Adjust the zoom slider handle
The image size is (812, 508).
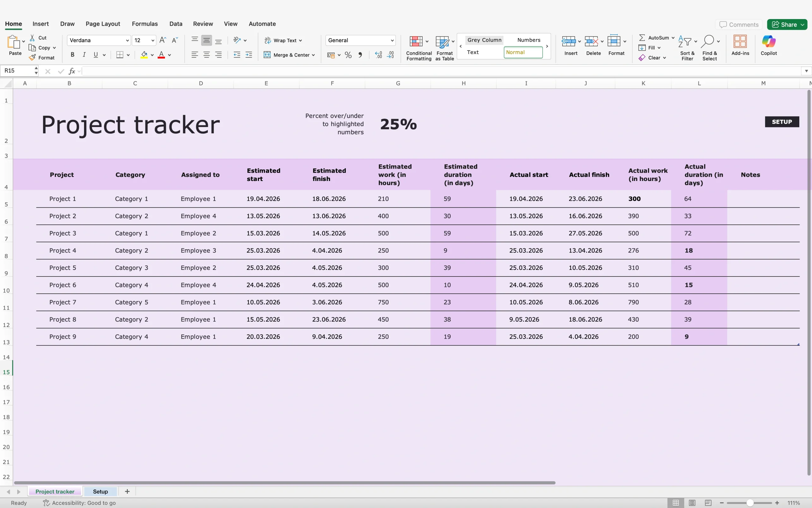pos(750,503)
